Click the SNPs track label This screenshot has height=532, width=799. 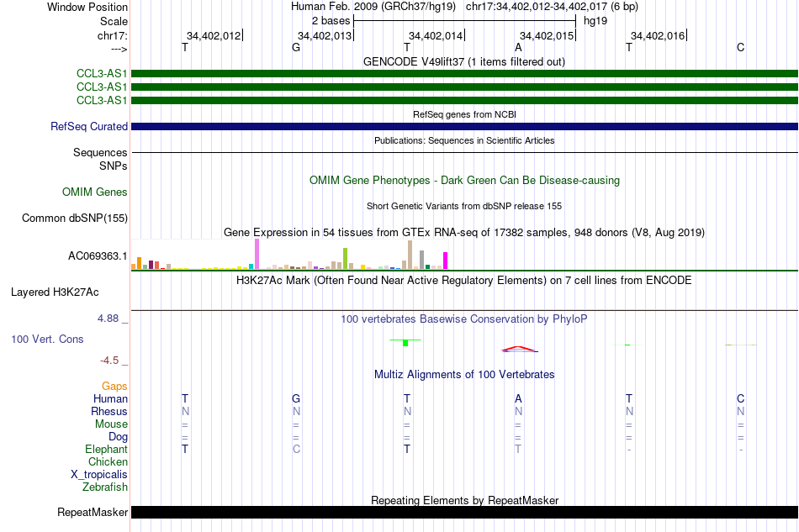114,166
